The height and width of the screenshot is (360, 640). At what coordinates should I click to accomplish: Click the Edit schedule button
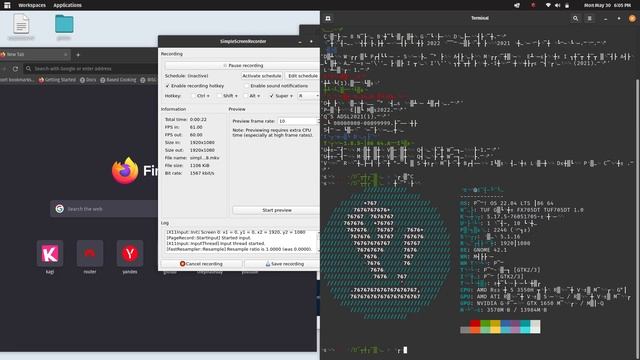coord(302,76)
